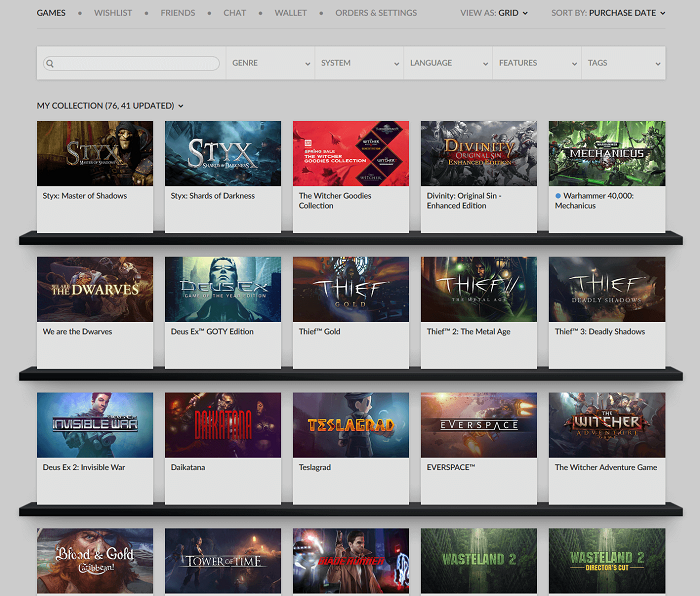Go to the Friends tab
Viewport: 700px width, 596px height.
(x=178, y=13)
